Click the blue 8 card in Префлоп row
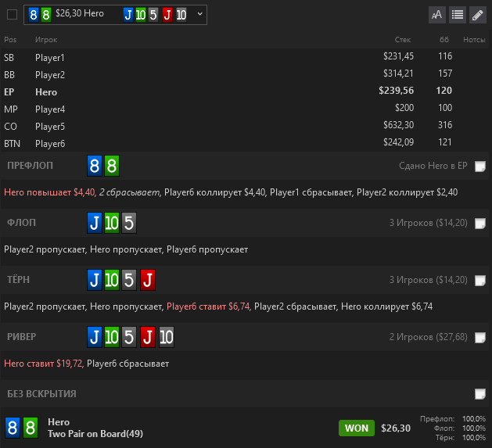Image resolution: width=492 pixels, height=448 pixels. click(95, 166)
